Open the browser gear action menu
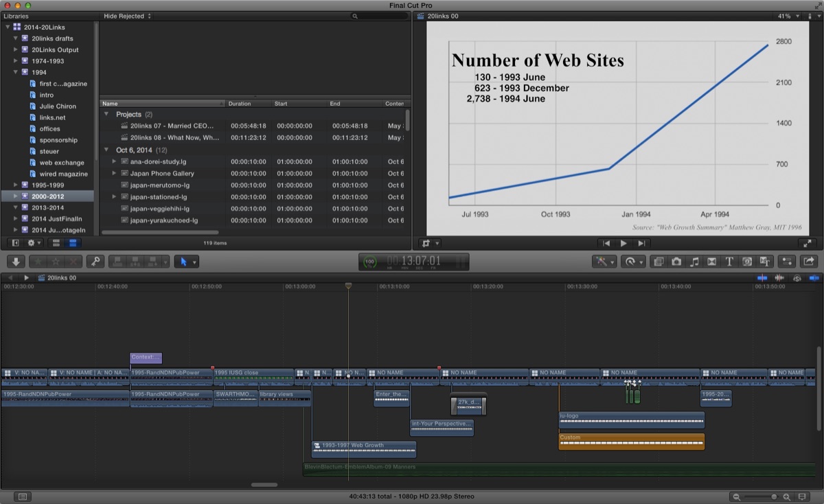This screenshot has width=824, height=504. (x=34, y=243)
